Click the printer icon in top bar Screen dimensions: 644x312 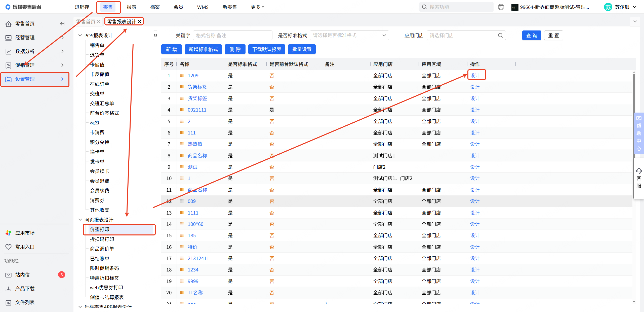point(501,7)
